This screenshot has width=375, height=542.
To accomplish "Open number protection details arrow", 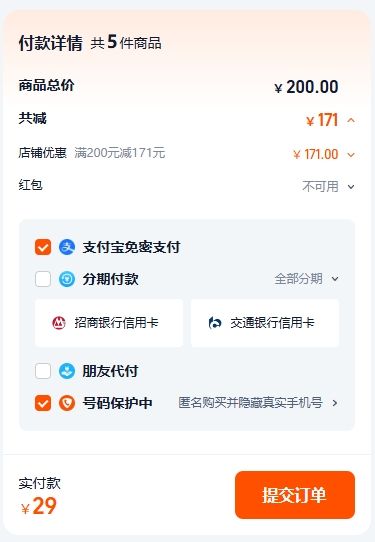I will [x=335, y=403].
